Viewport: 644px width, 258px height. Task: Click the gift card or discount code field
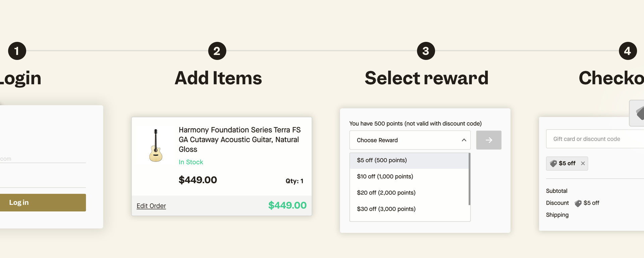[594, 139]
